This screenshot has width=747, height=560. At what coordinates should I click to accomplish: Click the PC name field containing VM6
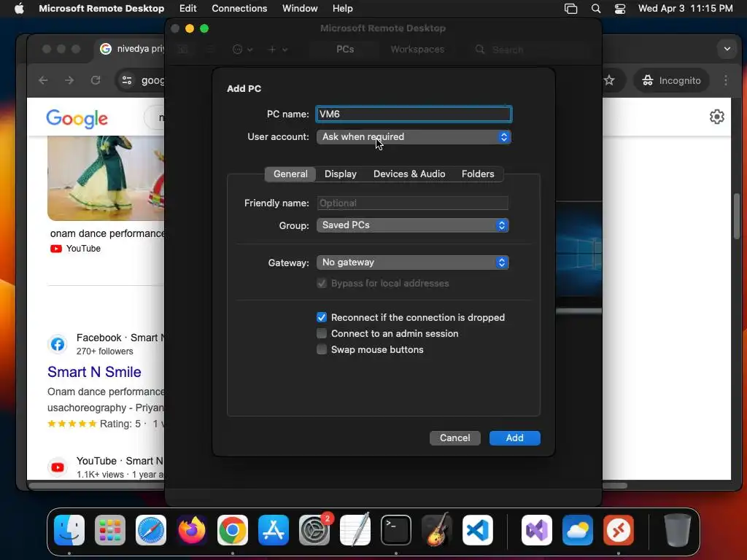414,114
